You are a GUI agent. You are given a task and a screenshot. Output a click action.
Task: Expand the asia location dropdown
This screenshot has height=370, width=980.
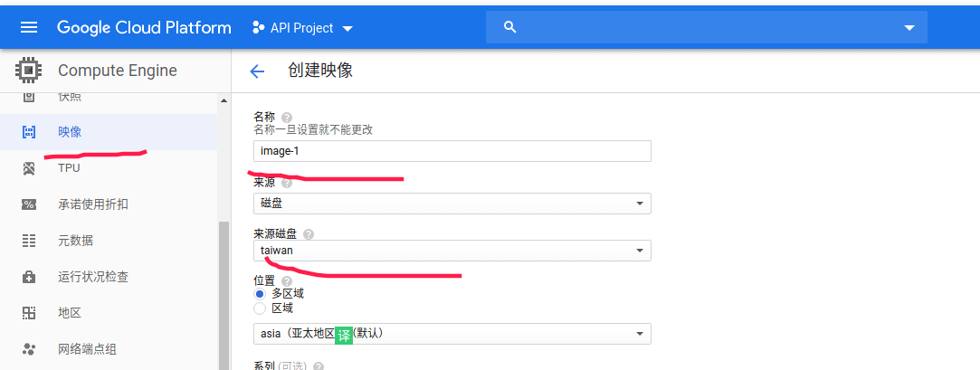452,334
